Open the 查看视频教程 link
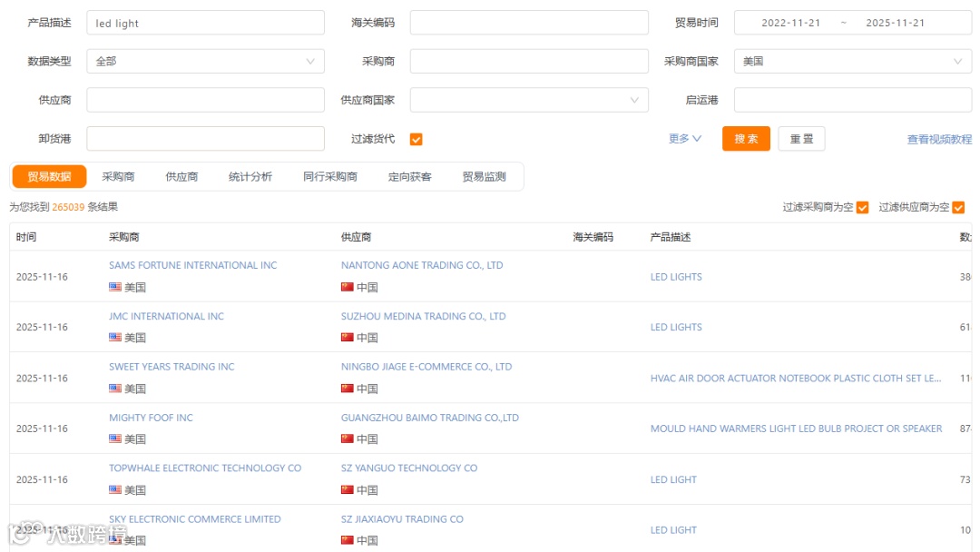Screen dimensions: 980x552 [x=939, y=140]
